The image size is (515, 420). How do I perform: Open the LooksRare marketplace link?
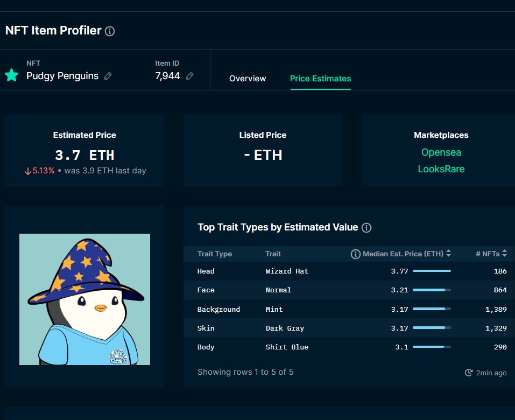click(441, 169)
